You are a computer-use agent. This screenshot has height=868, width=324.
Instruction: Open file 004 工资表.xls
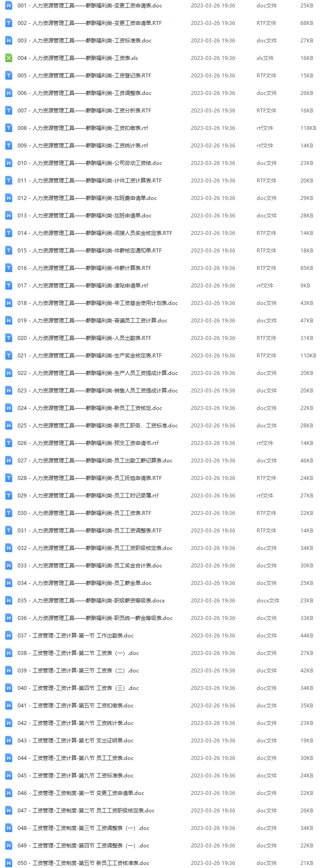77,58
